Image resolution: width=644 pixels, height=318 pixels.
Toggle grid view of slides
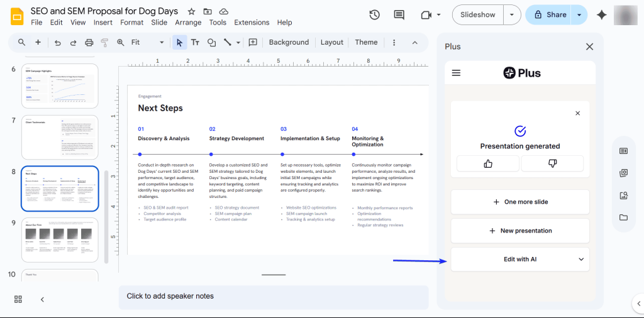[18, 299]
